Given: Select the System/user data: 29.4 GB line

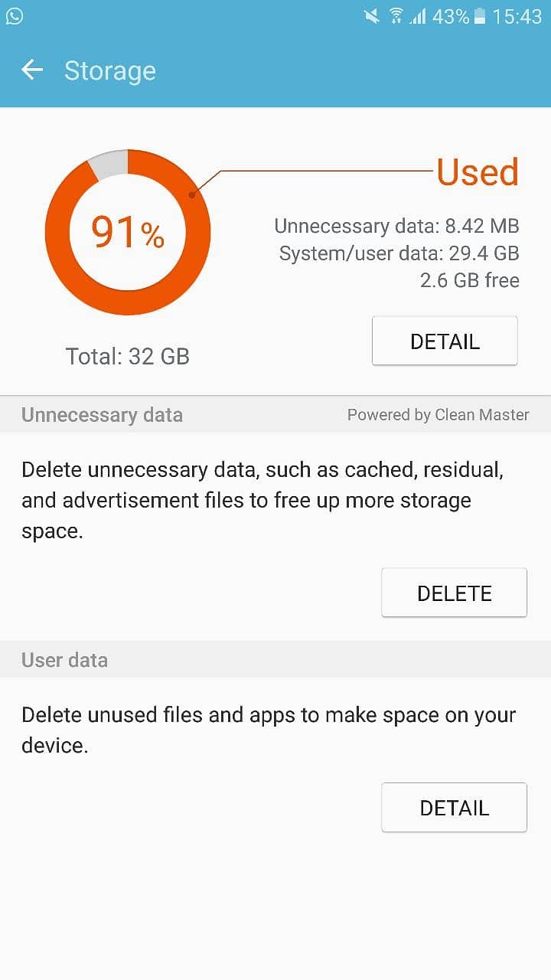Looking at the screenshot, I should [399, 253].
